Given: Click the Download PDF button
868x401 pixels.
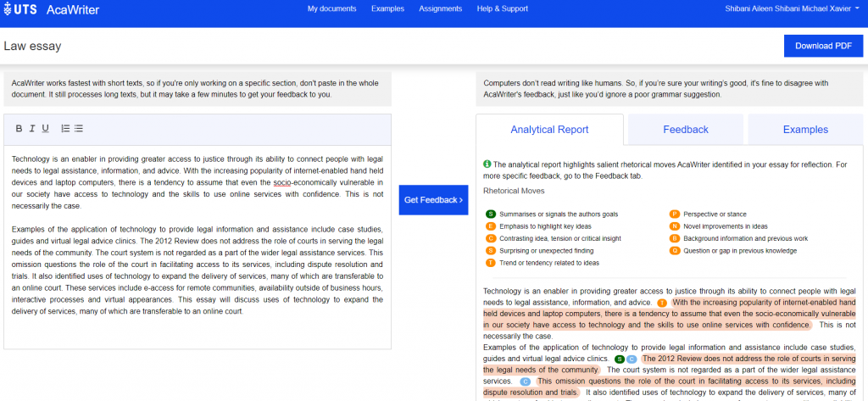Looking at the screenshot, I should [824, 46].
